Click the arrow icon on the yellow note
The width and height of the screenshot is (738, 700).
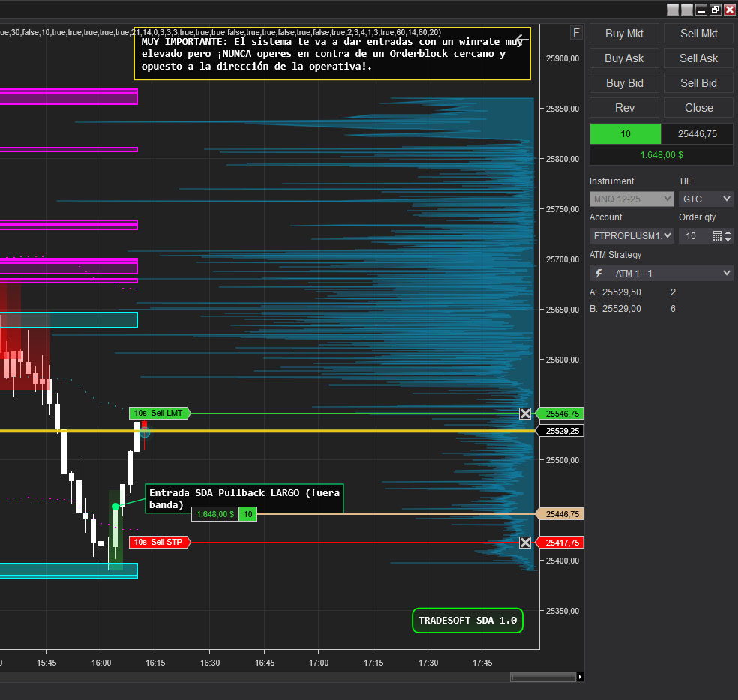point(521,40)
